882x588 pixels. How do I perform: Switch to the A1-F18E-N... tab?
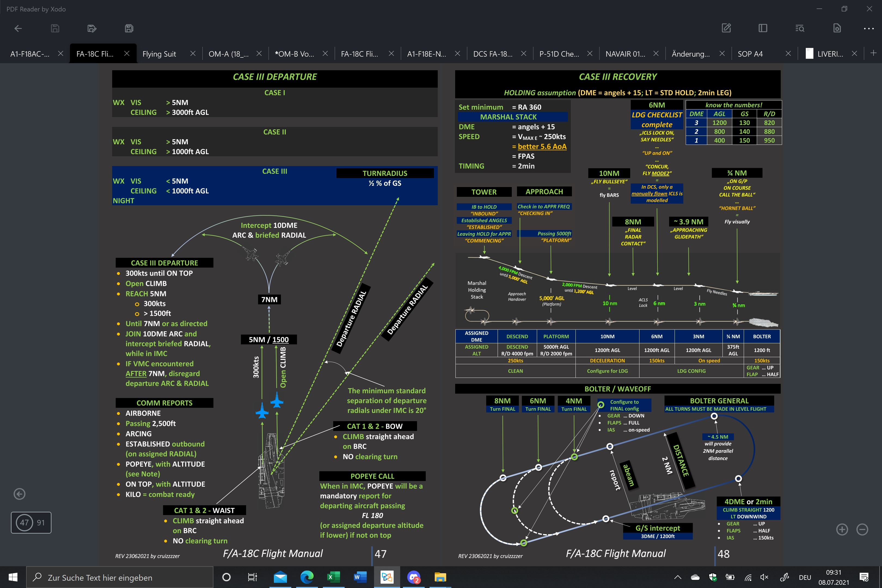427,54
